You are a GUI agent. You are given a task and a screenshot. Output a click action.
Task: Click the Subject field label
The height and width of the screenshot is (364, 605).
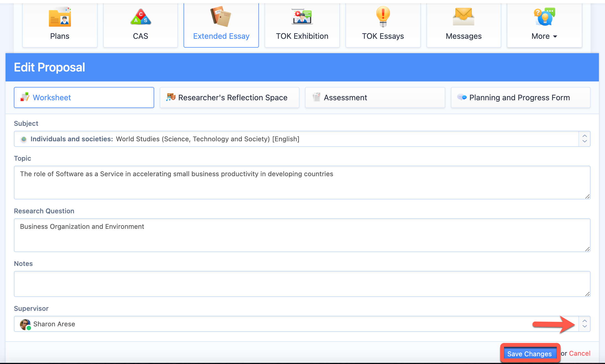[26, 124]
